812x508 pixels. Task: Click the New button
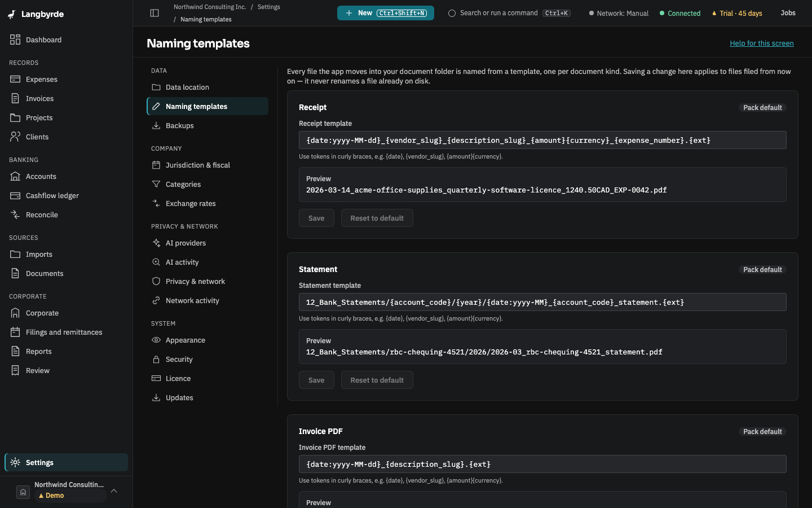386,13
